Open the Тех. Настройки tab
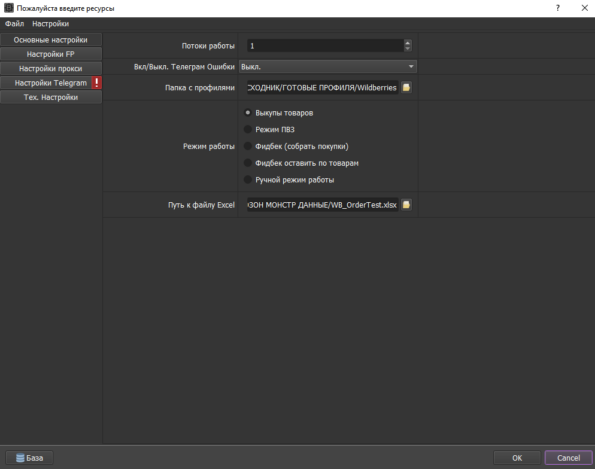 [51, 98]
